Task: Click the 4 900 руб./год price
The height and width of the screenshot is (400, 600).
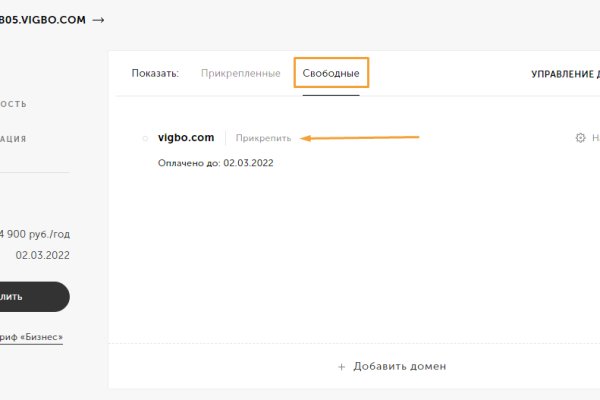Action: coord(35,235)
